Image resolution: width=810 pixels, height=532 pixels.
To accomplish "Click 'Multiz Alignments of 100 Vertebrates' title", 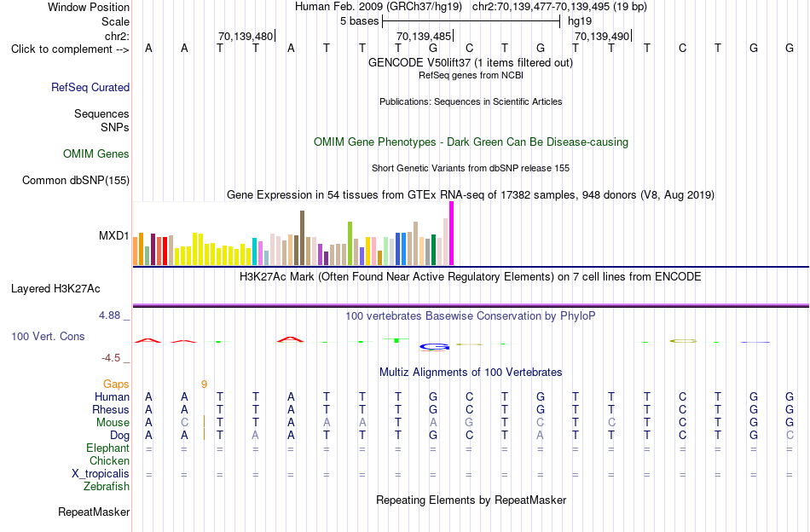I will [x=471, y=372].
